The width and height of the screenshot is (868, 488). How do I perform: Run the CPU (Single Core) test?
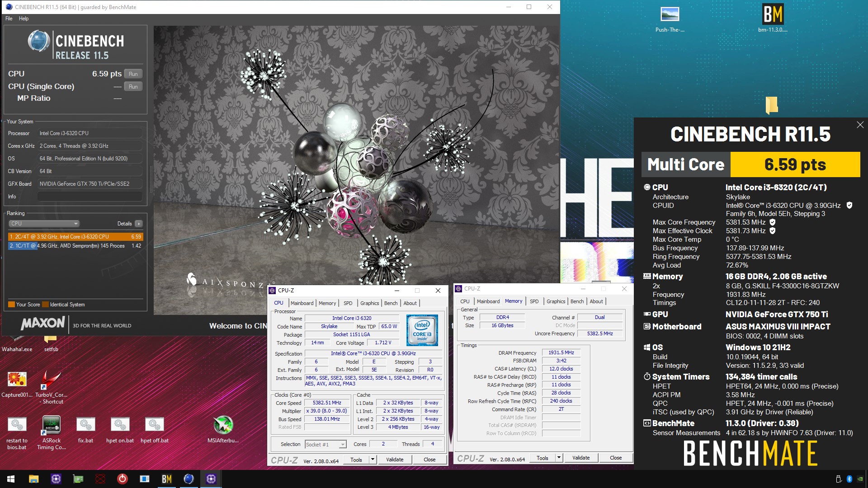point(133,86)
